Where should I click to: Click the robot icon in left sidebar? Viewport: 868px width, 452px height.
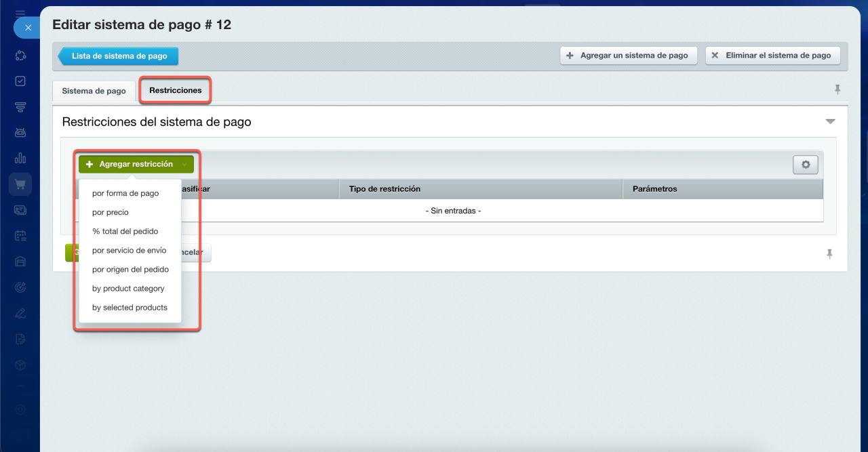pos(20,133)
